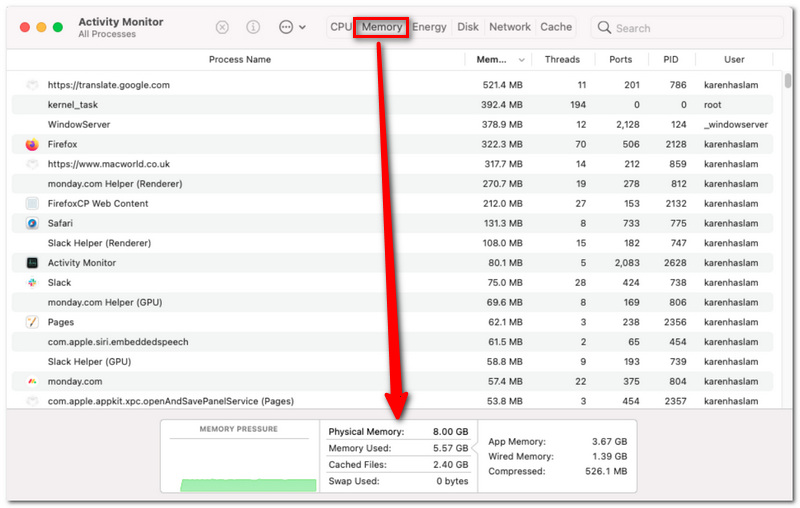This screenshot has width=800, height=508.
Task: Click the shield icon beside translate.google.com
Action: tap(32, 85)
